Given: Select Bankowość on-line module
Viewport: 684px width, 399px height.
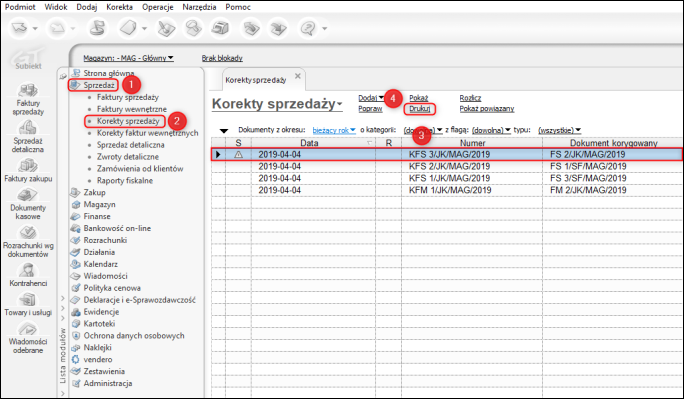Looking at the screenshot, I should pyautogui.click(x=117, y=228).
